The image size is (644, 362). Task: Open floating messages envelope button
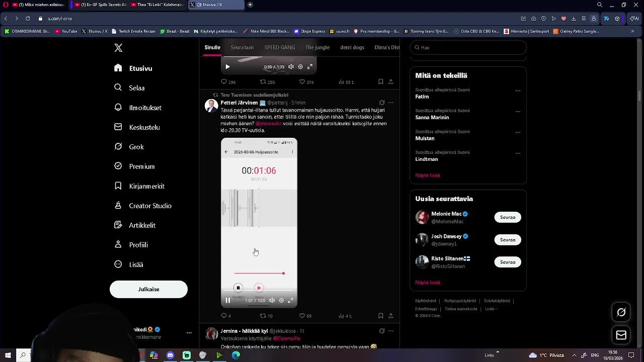(621, 335)
